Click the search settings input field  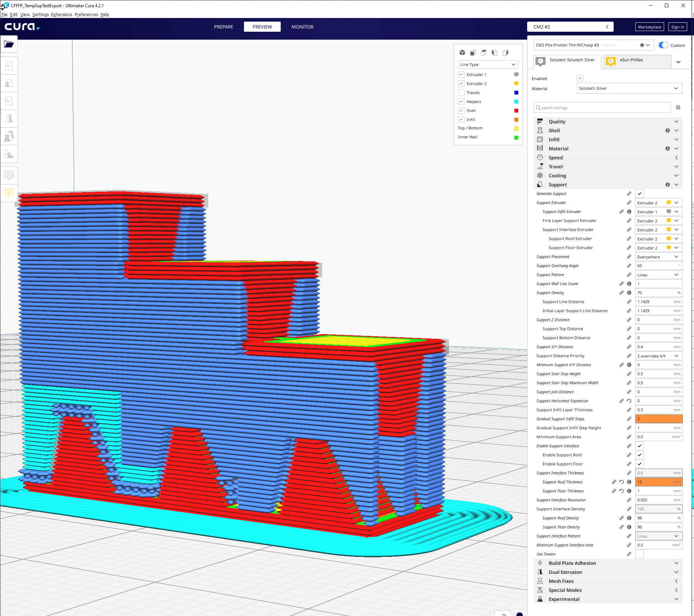pyautogui.click(x=602, y=107)
